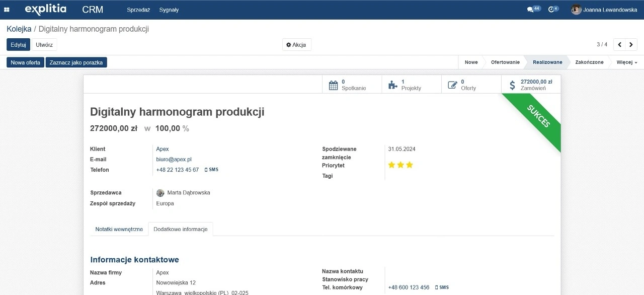This screenshot has width=644, height=295.
Task: Click the 272000,00 zł expected revenue
Action: pos(114,128)
